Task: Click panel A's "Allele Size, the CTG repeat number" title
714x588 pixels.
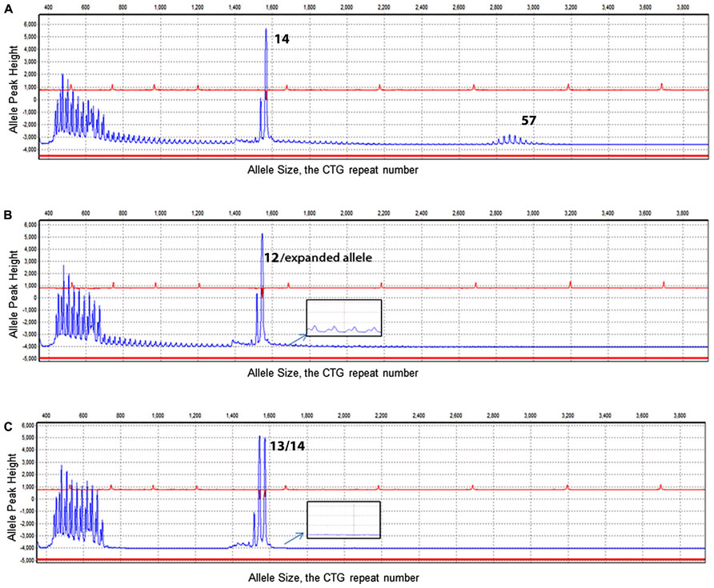Action: tap(333, 170)
